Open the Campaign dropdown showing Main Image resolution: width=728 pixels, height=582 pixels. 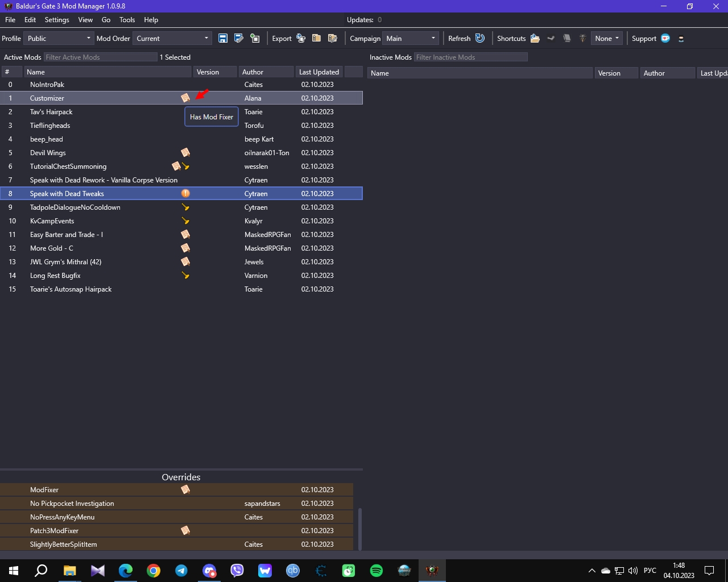point(410,38)
